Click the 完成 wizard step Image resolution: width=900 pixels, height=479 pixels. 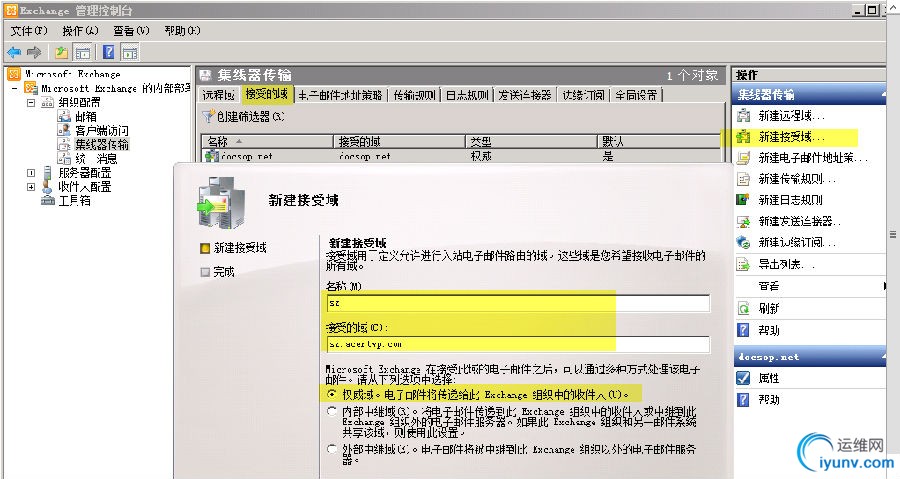click(224, 272)
